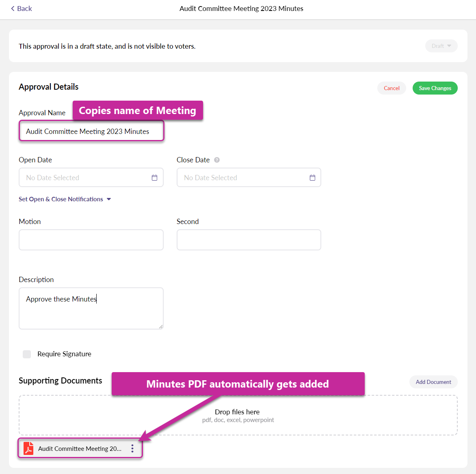Open the Draft status dropdown

[x=441, y=46]
